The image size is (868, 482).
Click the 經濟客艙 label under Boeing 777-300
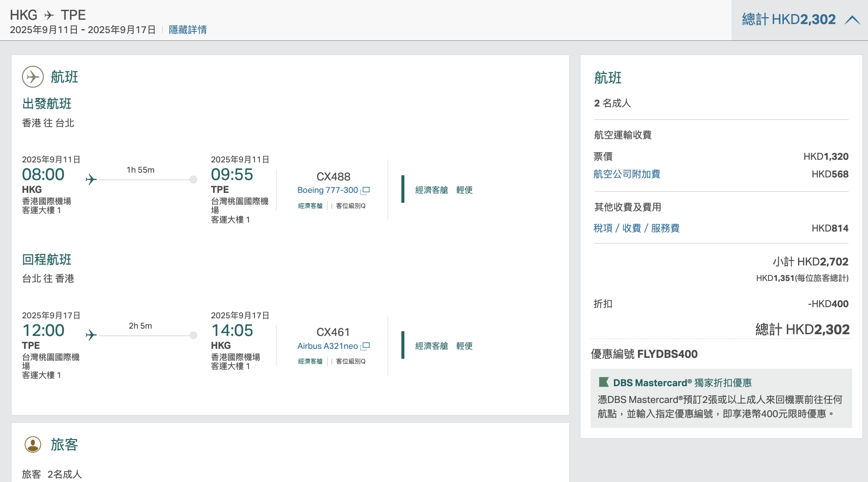tap(310, 206)
